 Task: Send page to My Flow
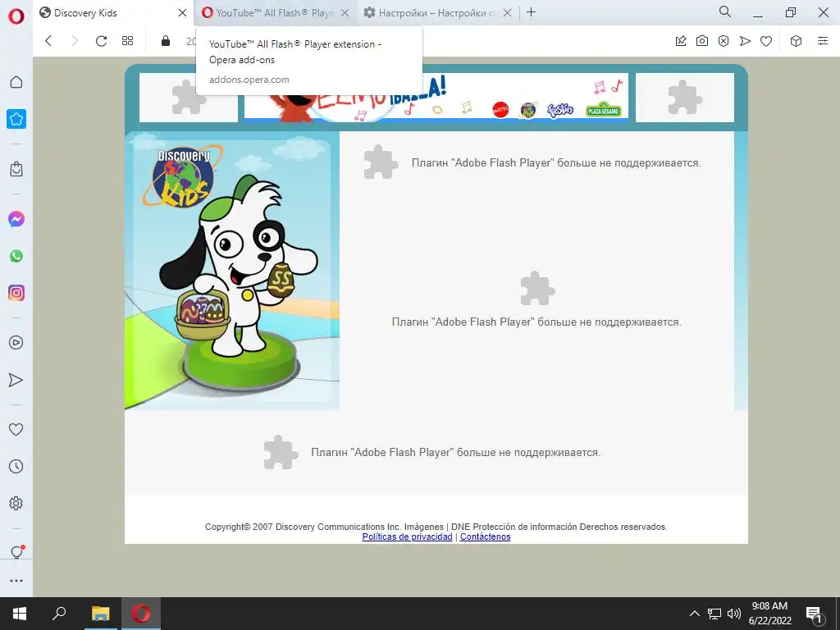coord(745,41)
